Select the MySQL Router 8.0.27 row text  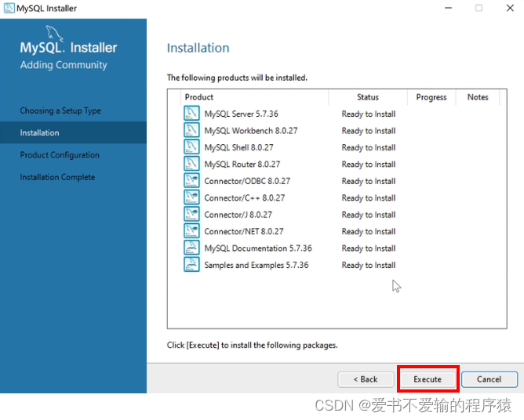pos(242,165)
